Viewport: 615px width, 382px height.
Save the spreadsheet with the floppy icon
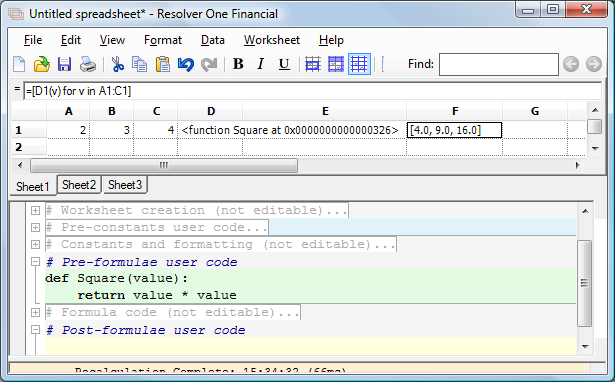point(64,64)
